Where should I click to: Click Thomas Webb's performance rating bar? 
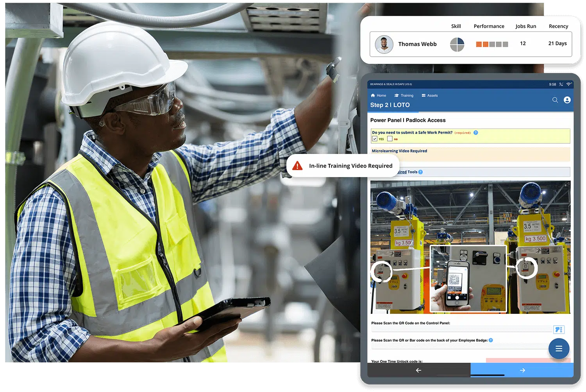(492, 44)
